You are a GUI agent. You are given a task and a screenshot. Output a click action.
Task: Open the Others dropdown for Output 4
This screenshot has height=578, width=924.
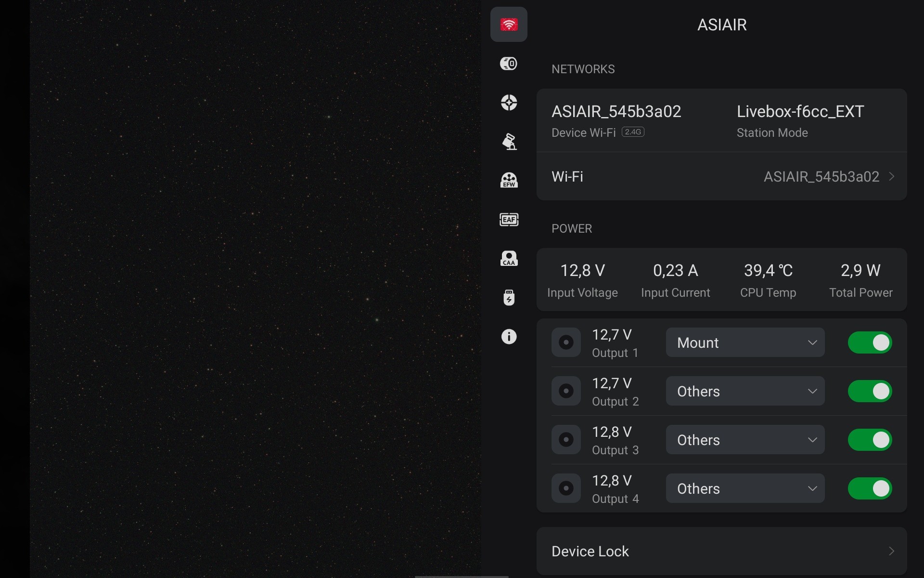[x=745, y=488]
